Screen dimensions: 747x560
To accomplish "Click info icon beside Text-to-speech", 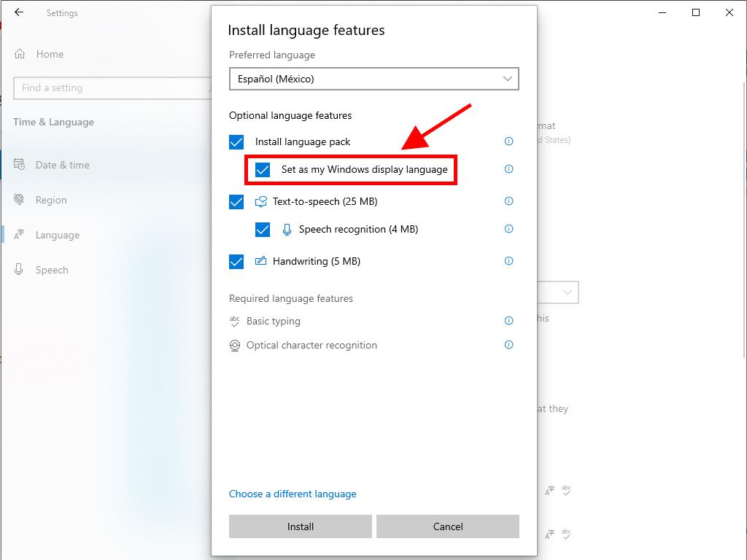I will (x=509, y=201).
